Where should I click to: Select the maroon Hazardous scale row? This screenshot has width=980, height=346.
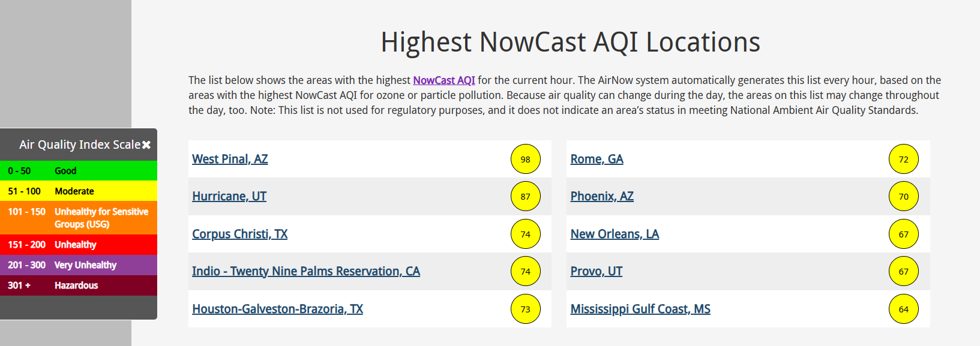point(79,285)
